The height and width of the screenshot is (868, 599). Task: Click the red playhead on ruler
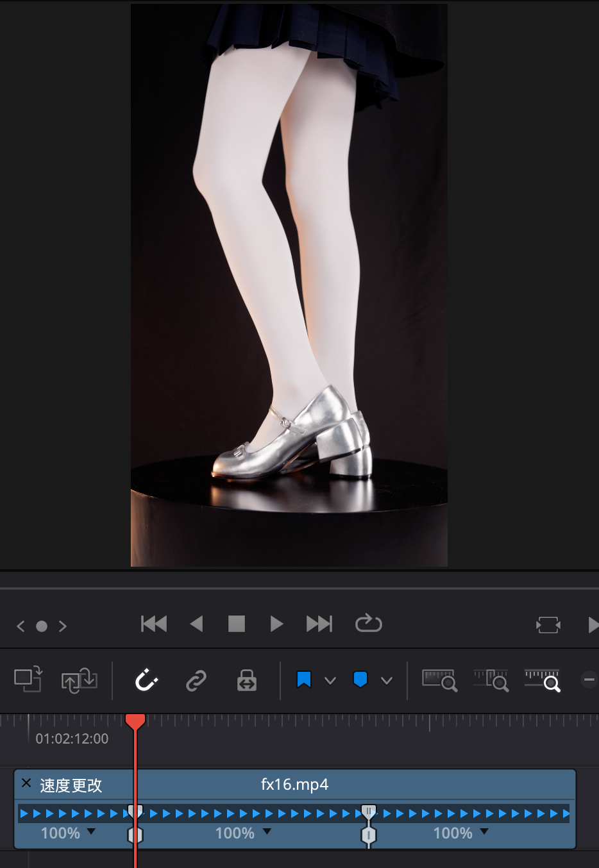135,721
